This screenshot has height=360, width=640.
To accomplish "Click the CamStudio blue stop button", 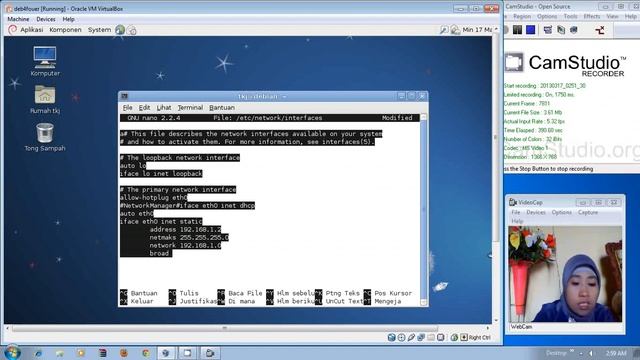I will 531,29.
